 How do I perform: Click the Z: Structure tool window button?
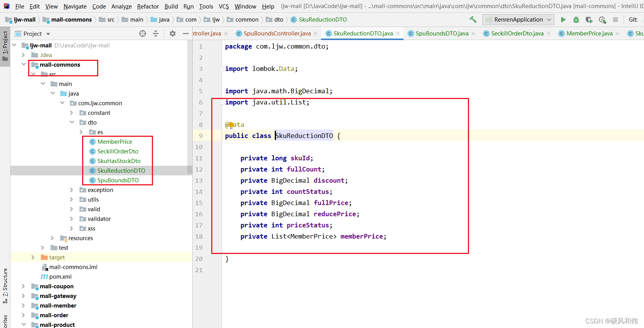(5, 285)
